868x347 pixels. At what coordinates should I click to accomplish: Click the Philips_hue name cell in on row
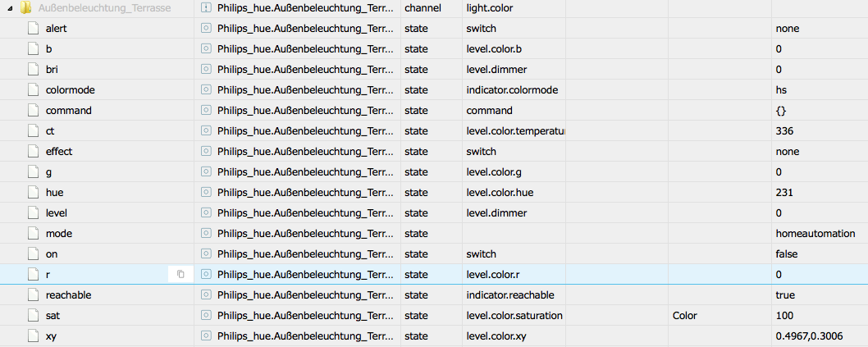306,254
